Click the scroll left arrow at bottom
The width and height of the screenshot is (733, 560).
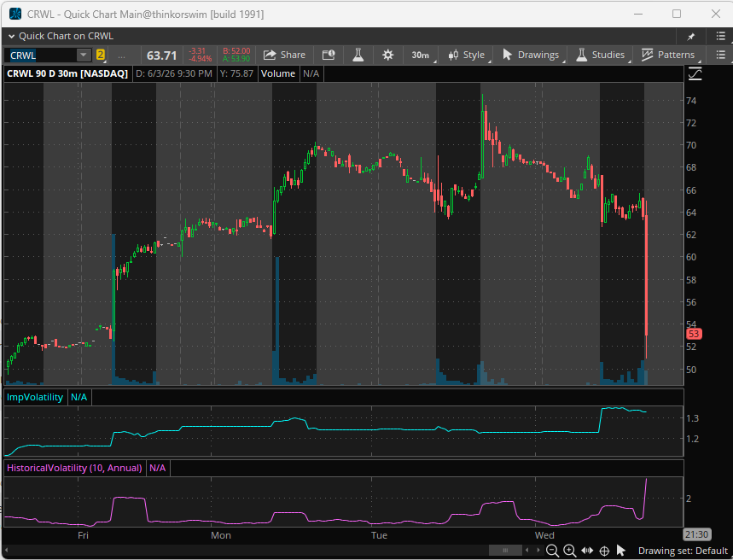(x=527, y=551)
